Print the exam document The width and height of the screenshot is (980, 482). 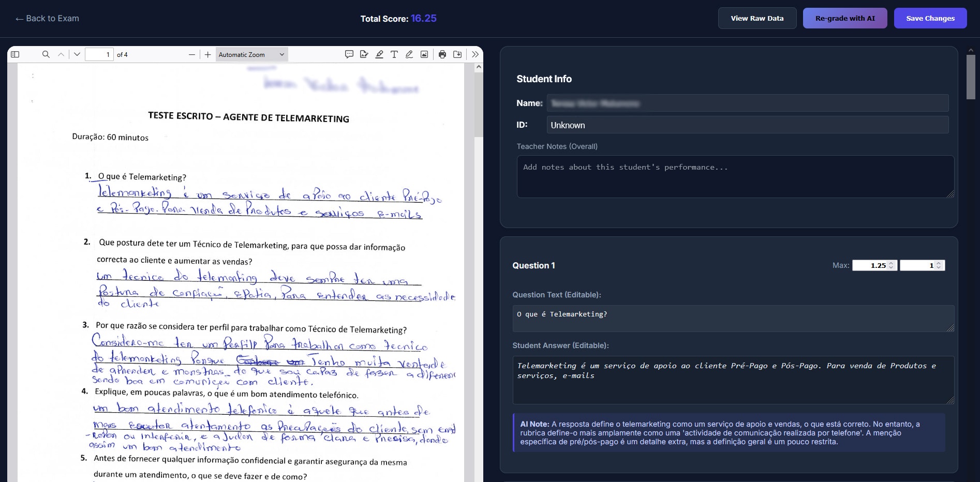pyautogui.click(x=442, y=54)
